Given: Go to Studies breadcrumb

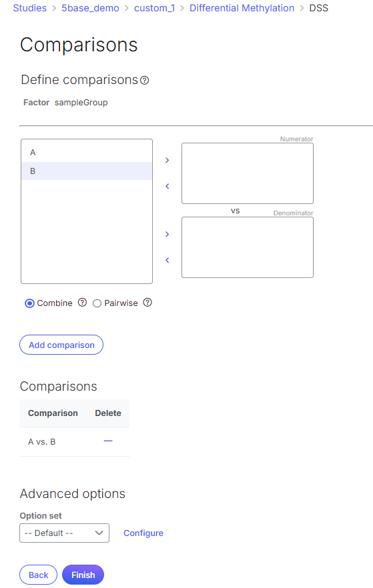Looking at the screenshot, I should 29,8.
